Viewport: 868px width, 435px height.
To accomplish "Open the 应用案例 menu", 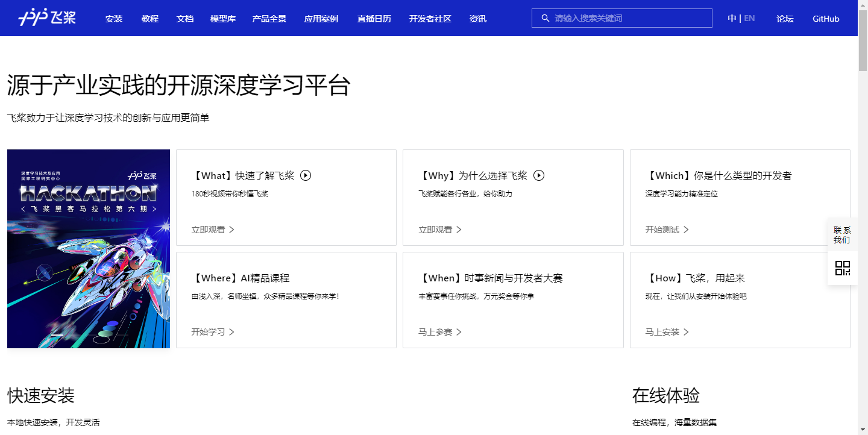I will 321,19.
